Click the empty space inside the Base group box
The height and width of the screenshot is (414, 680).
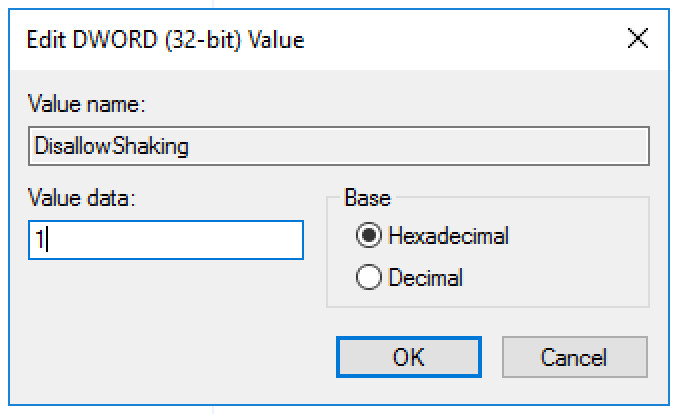coord(577,260)
